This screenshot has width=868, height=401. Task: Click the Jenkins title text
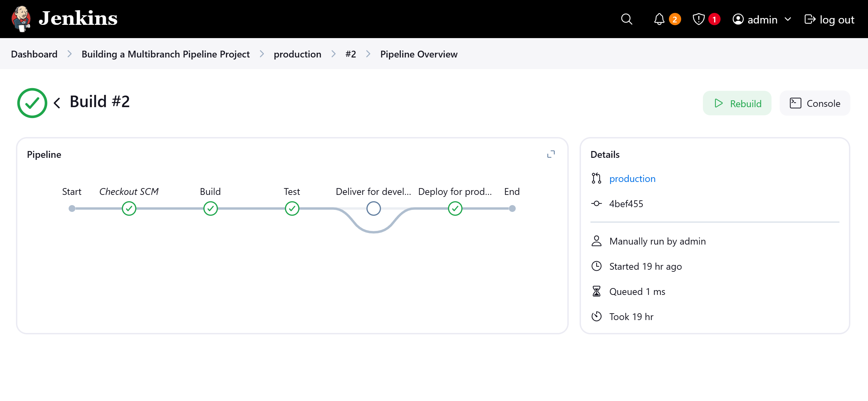[78, 18]
